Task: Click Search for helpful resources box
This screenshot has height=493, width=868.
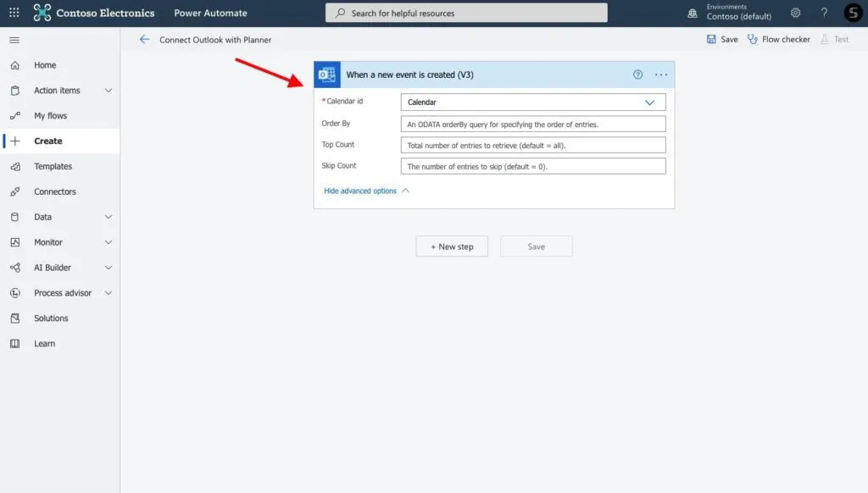Action: pos(466,13)
